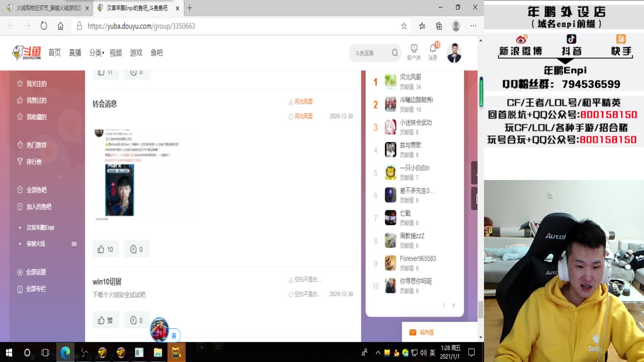Screen dimensions: 644x362
Task: Open 排行榜 in sidebar
Action: (x=30, y=162)
